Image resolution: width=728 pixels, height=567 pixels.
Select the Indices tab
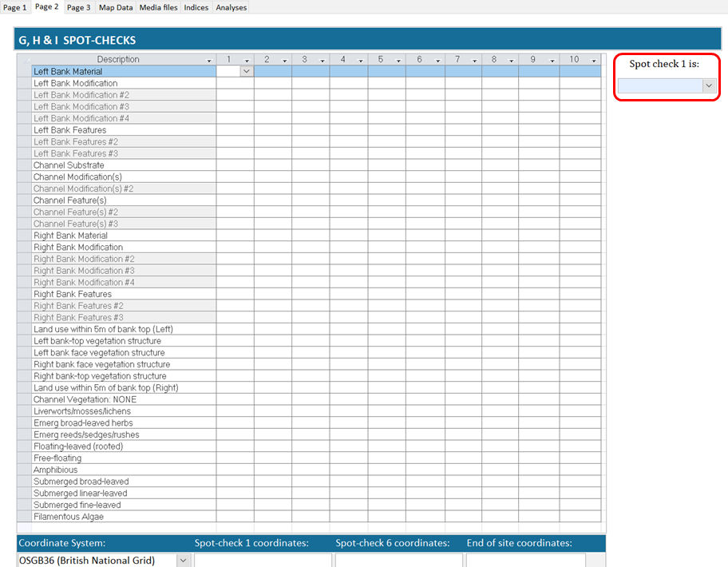tap(196, 7)
